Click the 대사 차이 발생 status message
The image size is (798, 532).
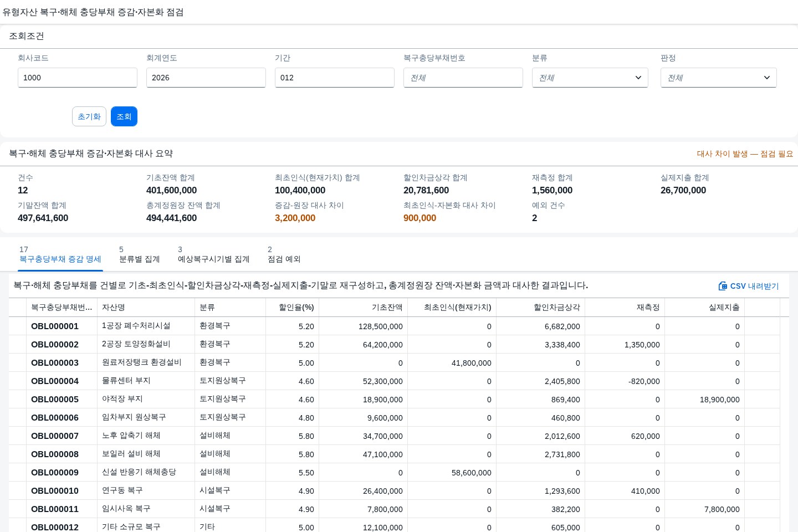pyautogui.click(x=745, y=154)
